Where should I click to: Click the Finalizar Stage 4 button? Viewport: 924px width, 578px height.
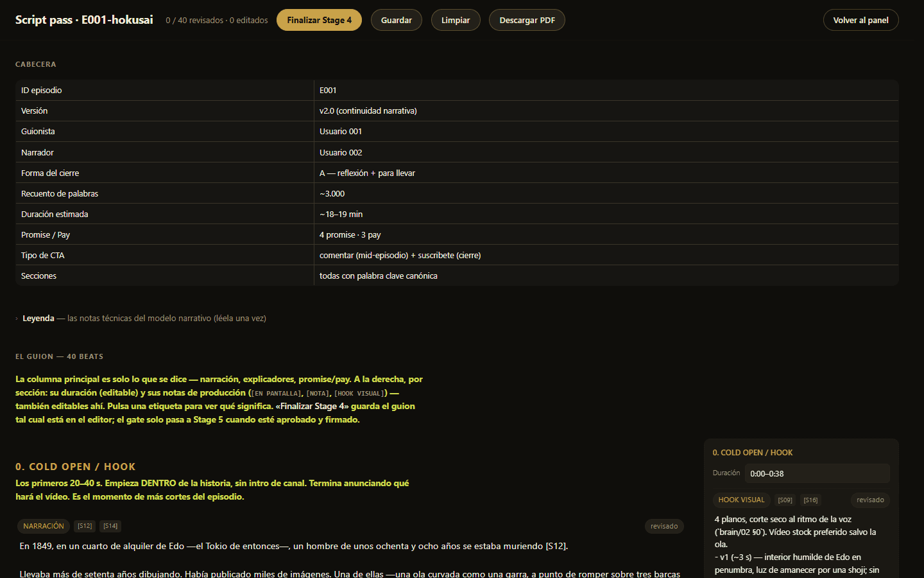(x=319, y=20)
